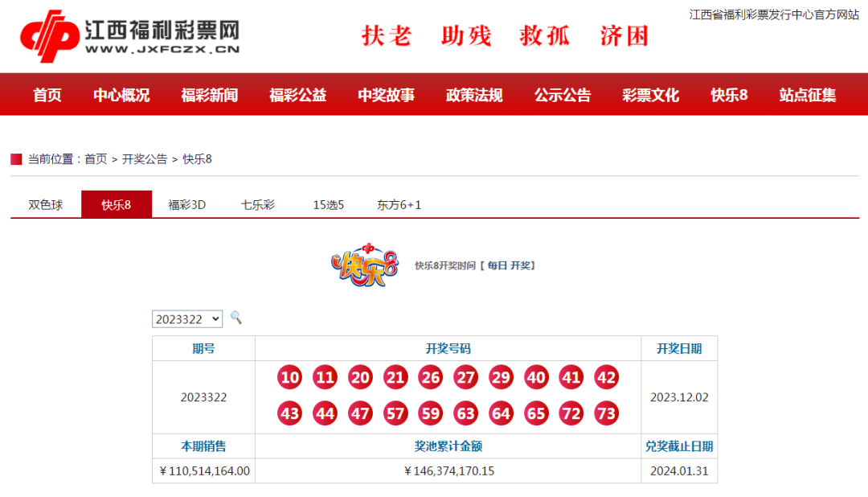Select winning number ball 43
Image resolution: width=868 pixels, height=497 pixels.
pyautogui.click(x=289, y=413)
